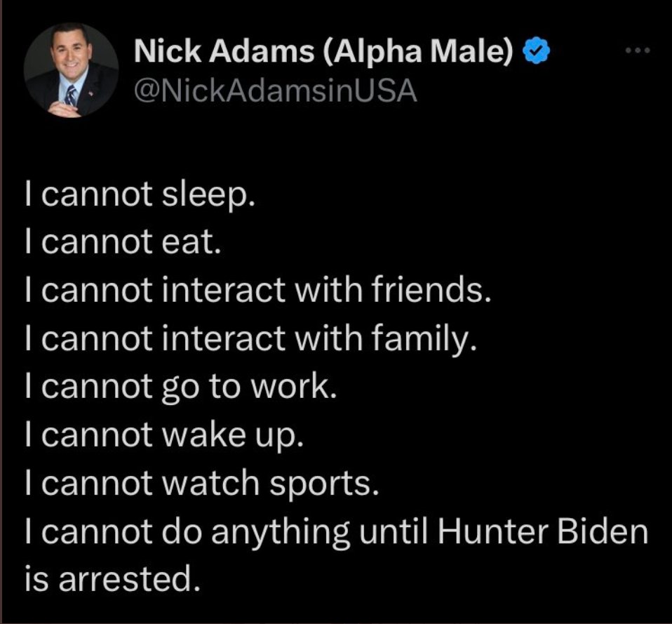Screen dimensions: 672x624
Task: Select the line "I cannot go to work."
Action: [x=180, y=387]
